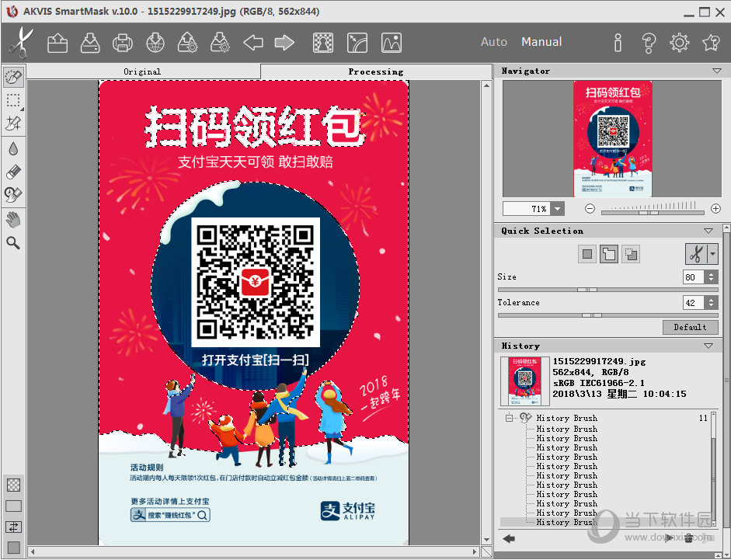Image resolution: width=731 pixels, height=560 pixels.
Task: Click History back arrow button
Action: 509,539
